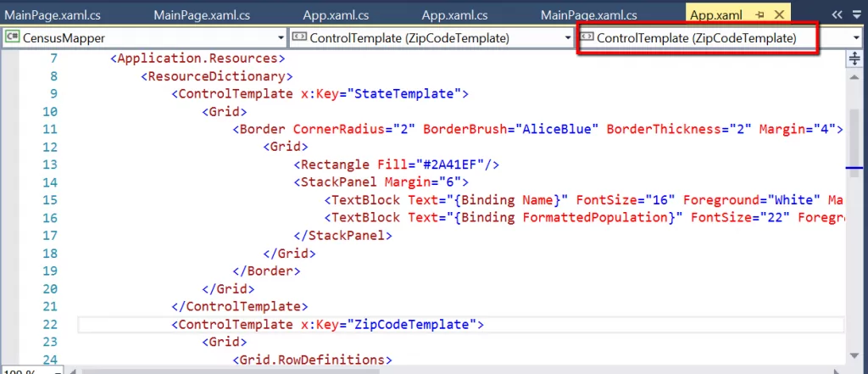Pin the App.xaml tab

coord(760,15)
